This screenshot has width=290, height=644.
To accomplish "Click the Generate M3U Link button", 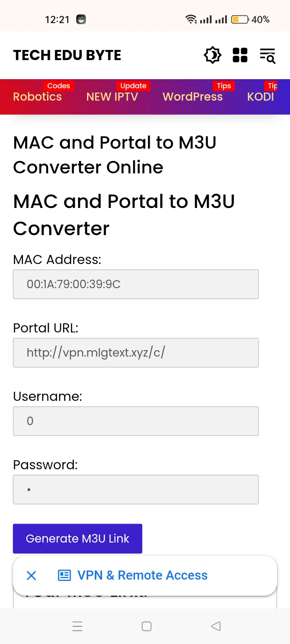I will click(x=78, y=539).
